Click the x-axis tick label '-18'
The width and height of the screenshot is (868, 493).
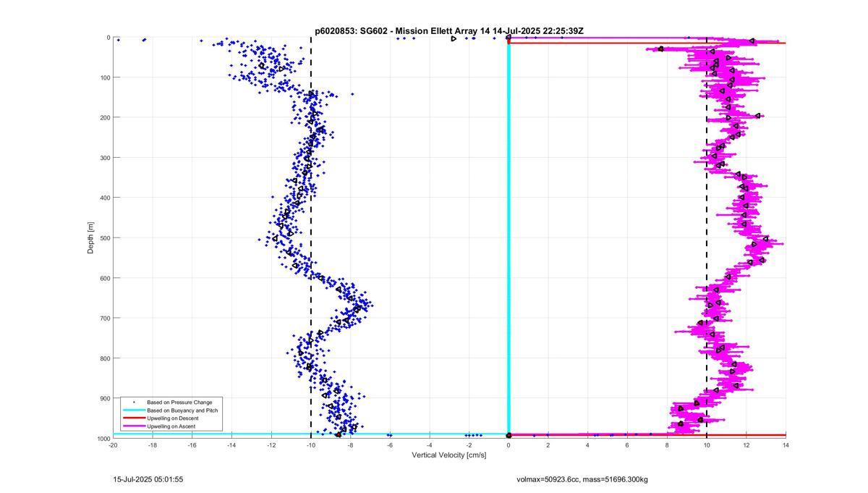pyautogui.click(x=153, y=445)
